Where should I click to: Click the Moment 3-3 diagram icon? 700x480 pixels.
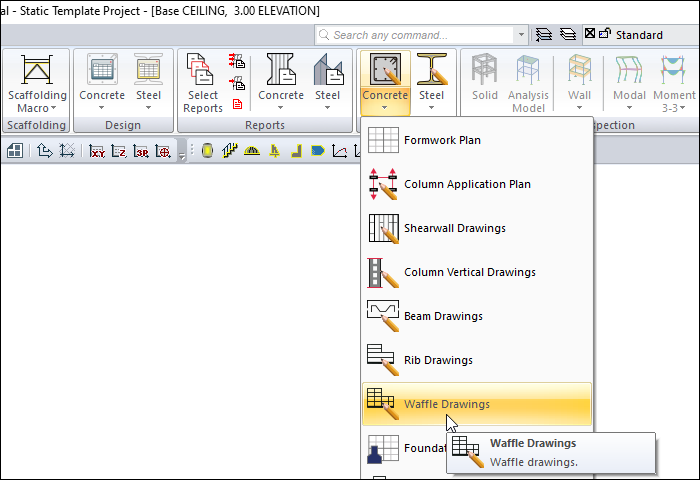tap(673, 70)
